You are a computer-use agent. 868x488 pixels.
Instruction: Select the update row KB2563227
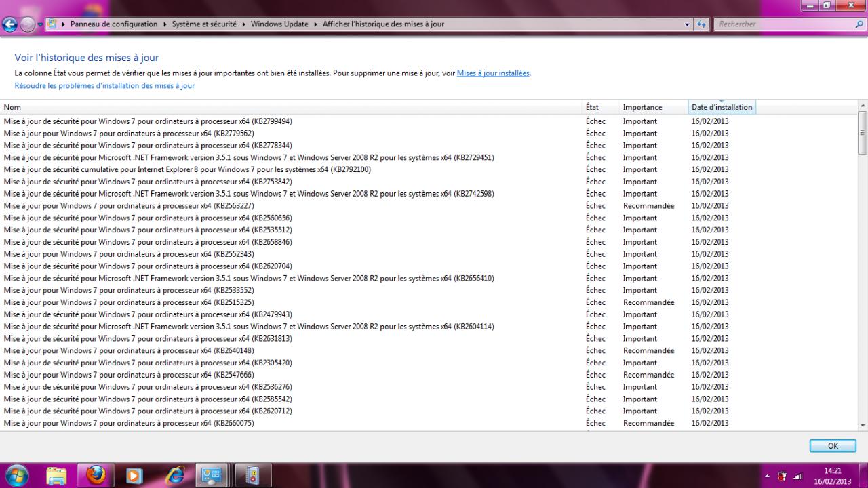(x=429, y=206)
